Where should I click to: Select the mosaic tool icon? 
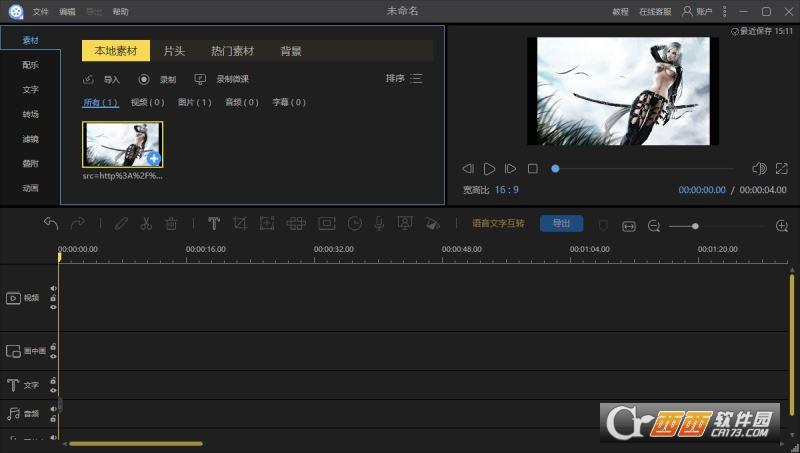pyautogui.click(x=296, y=223)
